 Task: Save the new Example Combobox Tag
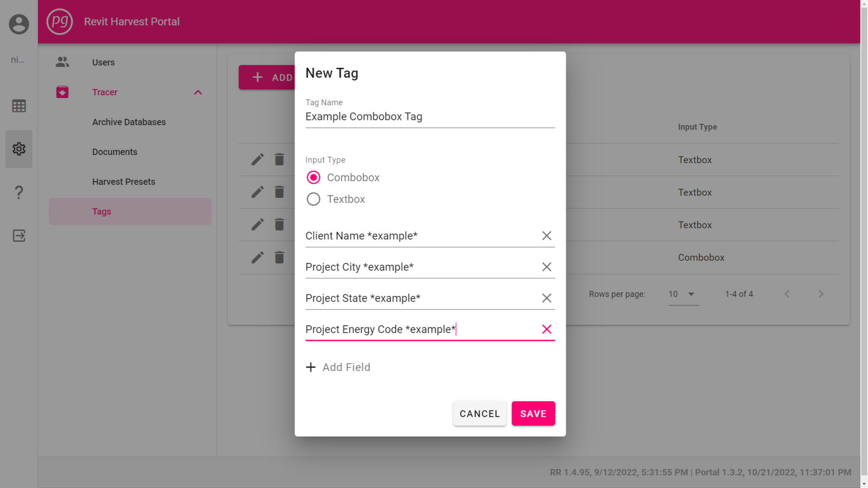pos(533,413)
